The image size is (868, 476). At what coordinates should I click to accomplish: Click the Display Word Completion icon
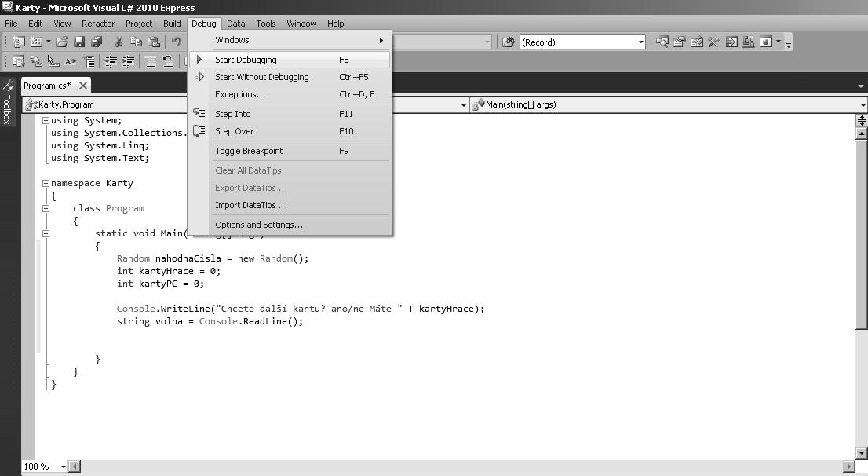tap(71, 61)
